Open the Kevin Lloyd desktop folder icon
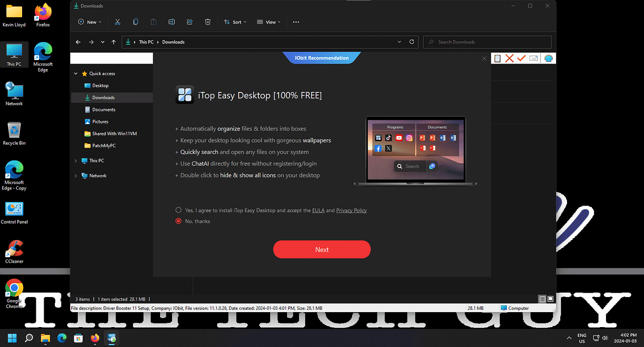Screen dimensions: 644x347 [14, 16]
